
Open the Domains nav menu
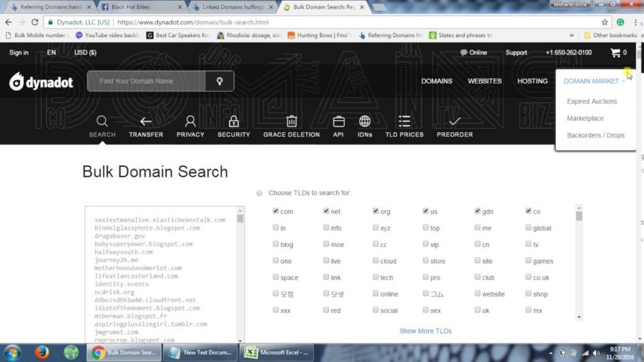(436, 81)
